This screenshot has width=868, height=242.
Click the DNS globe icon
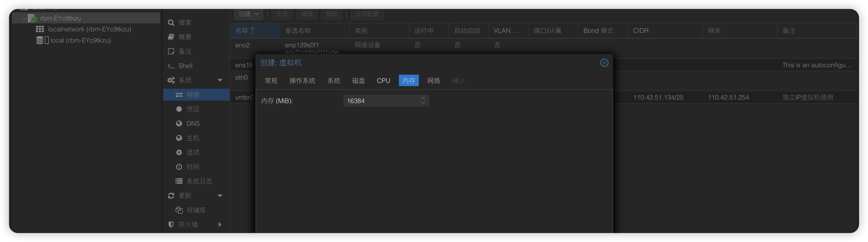pos(179,123)
